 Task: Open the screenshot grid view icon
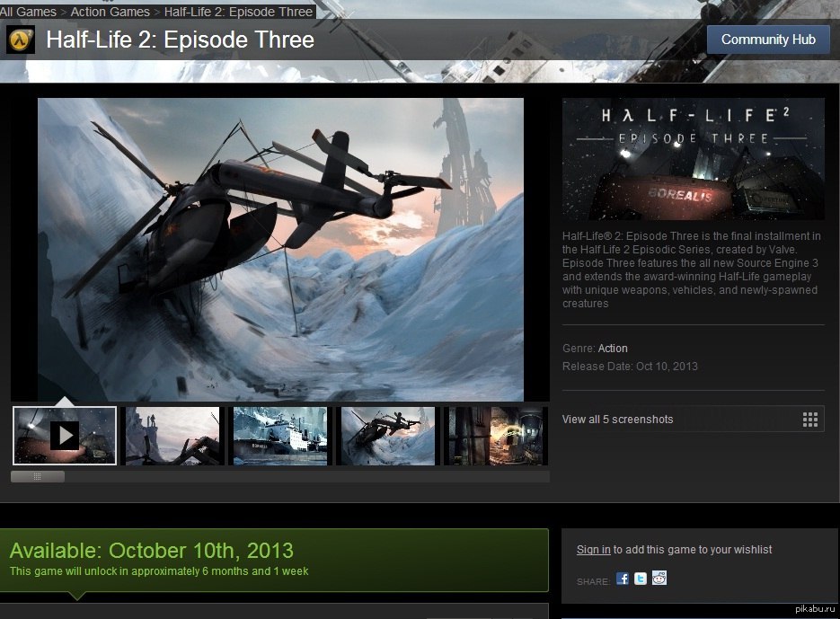(810, 420)
